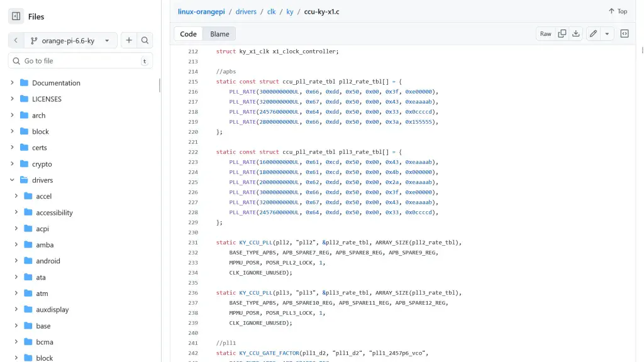Click the Raw button
The image size is (644, 362).
pos(545,34)
